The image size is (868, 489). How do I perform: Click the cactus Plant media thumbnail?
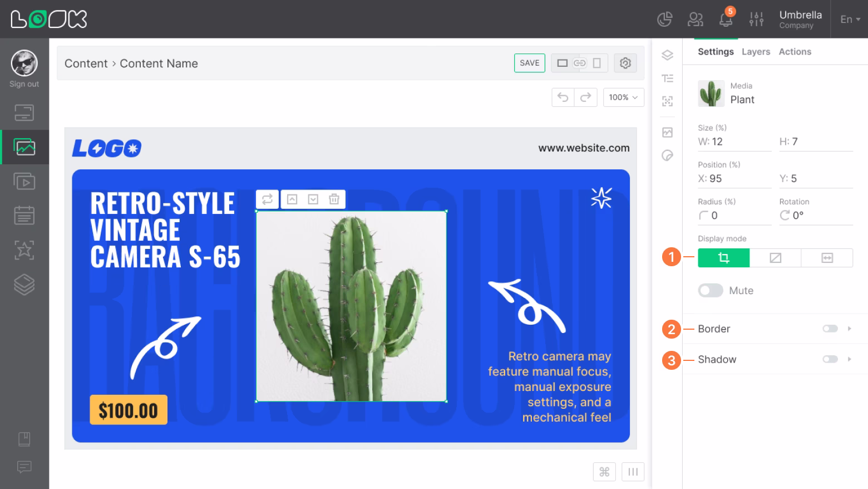click(x=711, y=94)
